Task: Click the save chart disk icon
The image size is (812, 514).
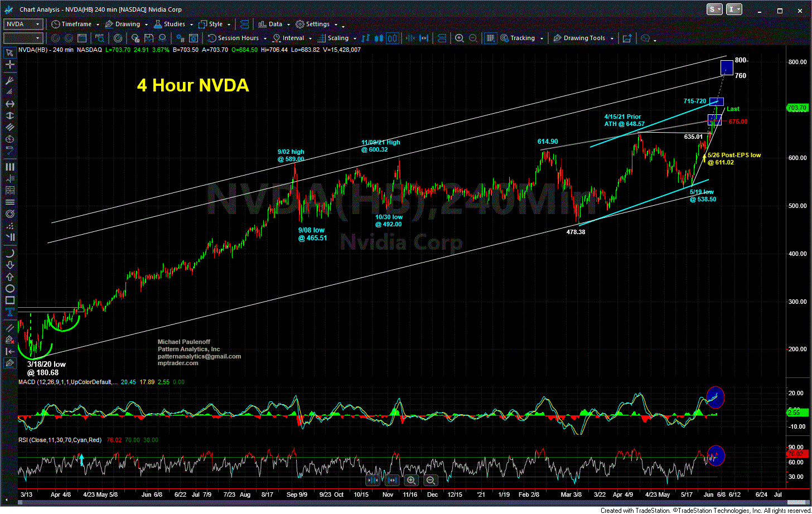Action: click(x=149, y=38)
